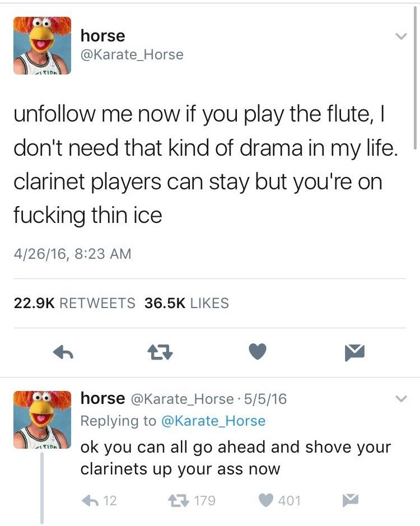Screen dimensions: 420x526
Task: Click the 4/26/16, 8:23 AM timestamp
Action: pyautogui.click(x=72, y=254)
